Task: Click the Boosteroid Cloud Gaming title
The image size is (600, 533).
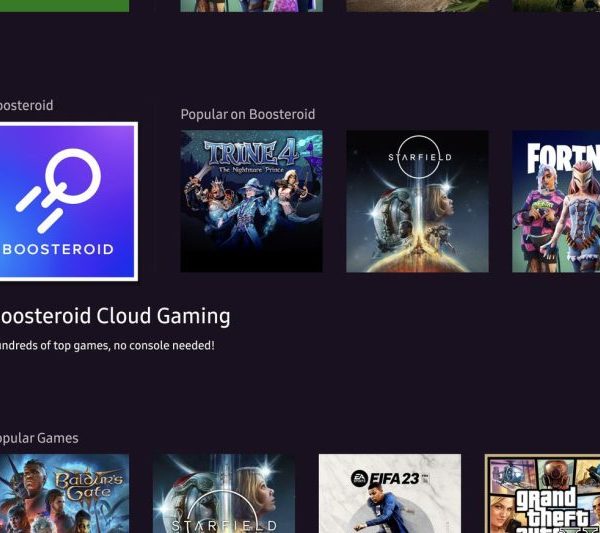Action: coord(115,316)
